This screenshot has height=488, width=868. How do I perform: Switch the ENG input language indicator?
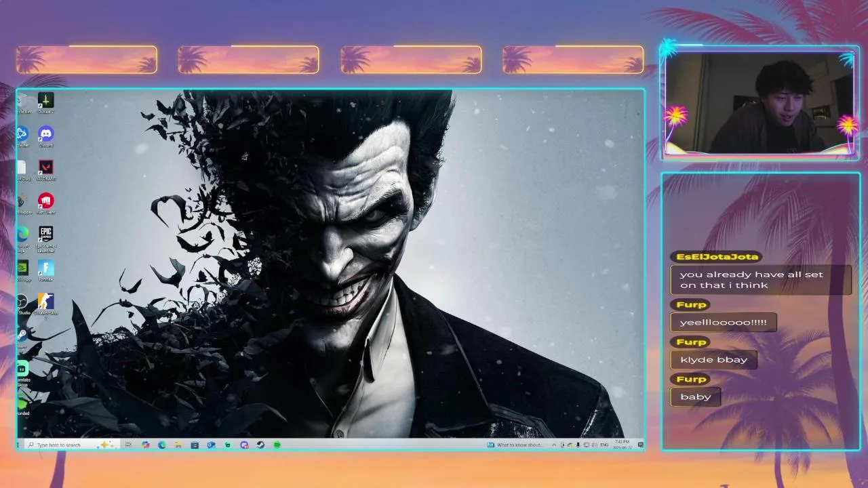point(604,445)
